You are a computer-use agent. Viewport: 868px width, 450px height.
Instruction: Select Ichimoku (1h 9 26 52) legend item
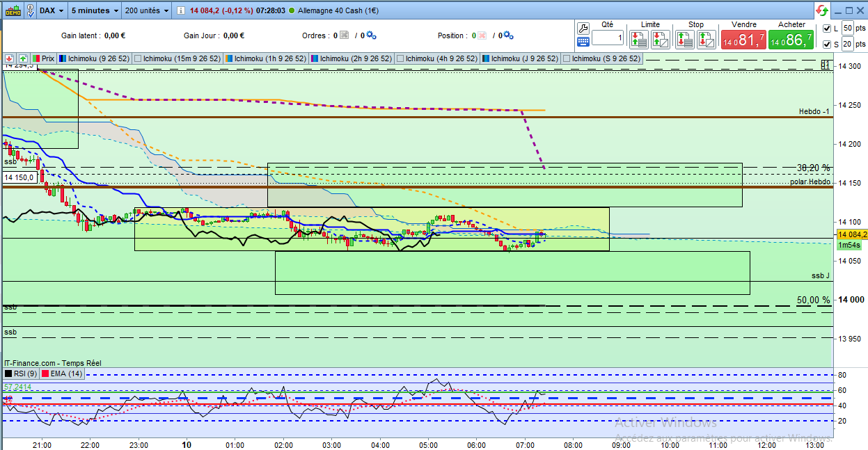click(267, 58)
